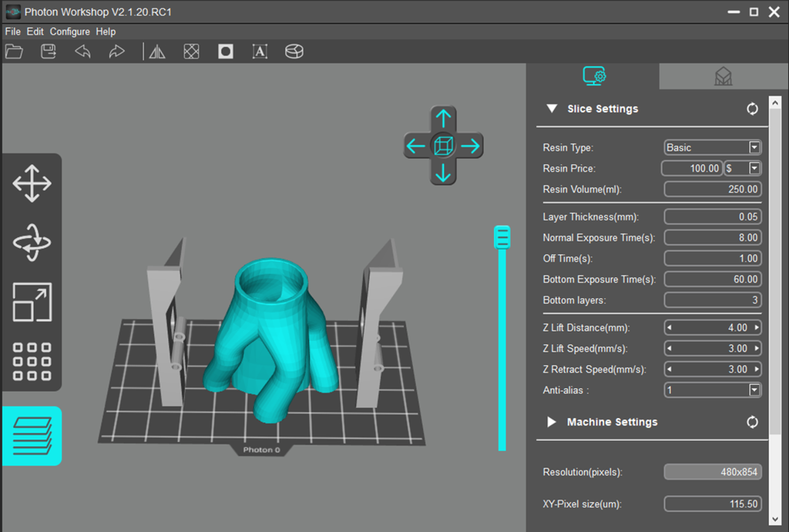
Task: Click the open file folder icon
Action: 14,52
